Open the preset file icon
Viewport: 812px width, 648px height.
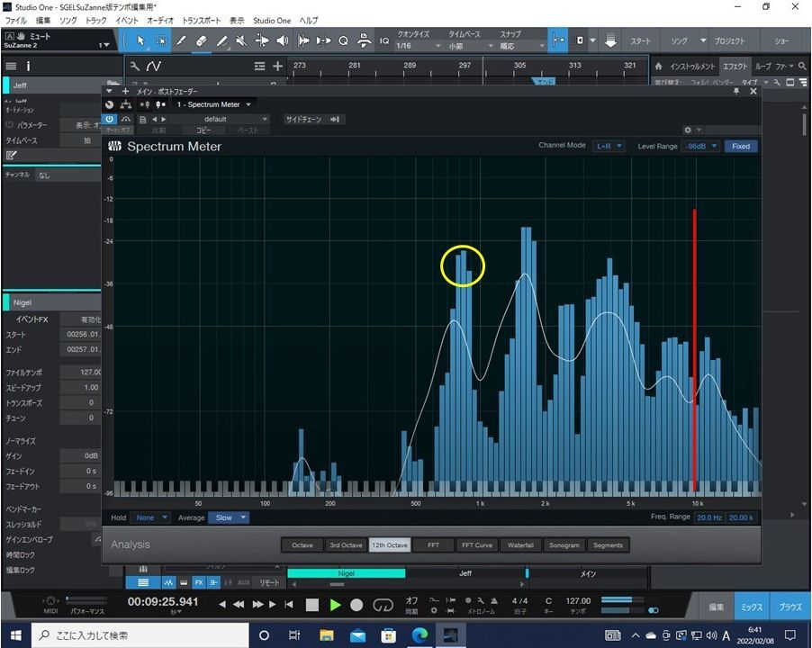point(143,120)
